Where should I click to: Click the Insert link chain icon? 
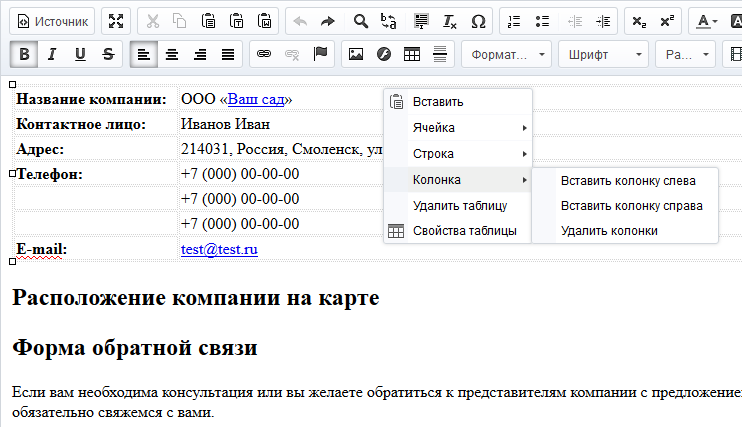click(x=264, y=54)
